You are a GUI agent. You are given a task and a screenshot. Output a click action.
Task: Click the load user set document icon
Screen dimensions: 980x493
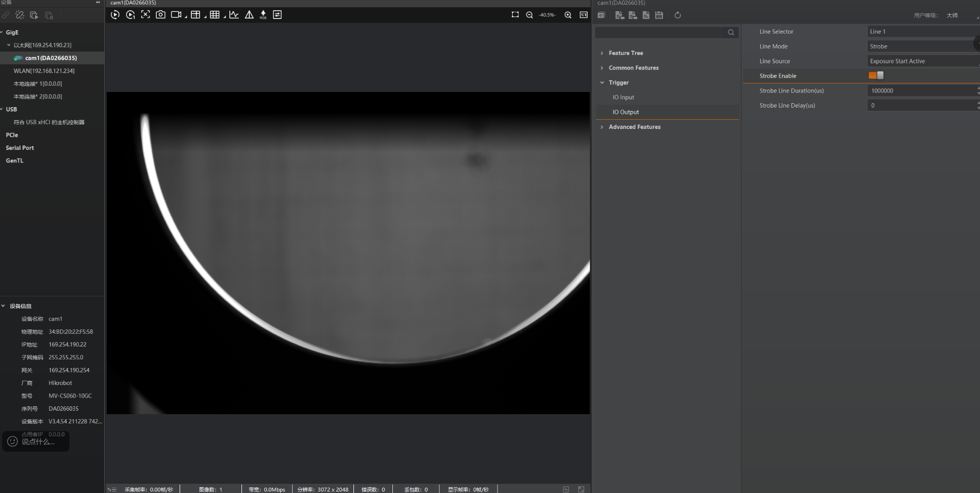click(646, 15)
